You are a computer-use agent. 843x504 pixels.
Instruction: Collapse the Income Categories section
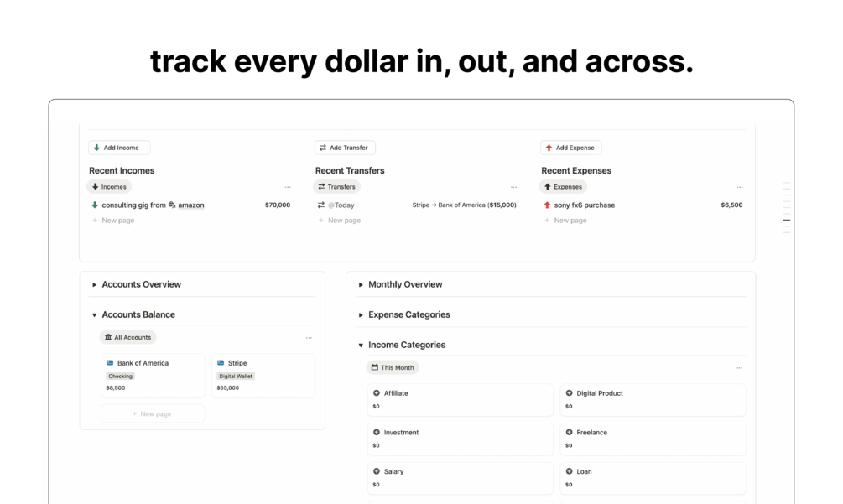pos(361,346)
